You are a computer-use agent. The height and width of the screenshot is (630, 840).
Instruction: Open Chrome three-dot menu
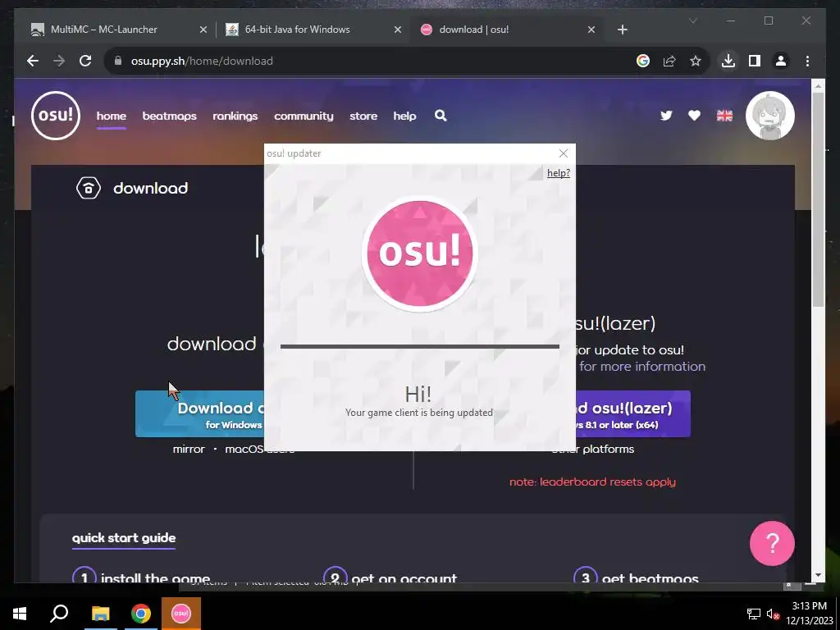coord(807,61)
